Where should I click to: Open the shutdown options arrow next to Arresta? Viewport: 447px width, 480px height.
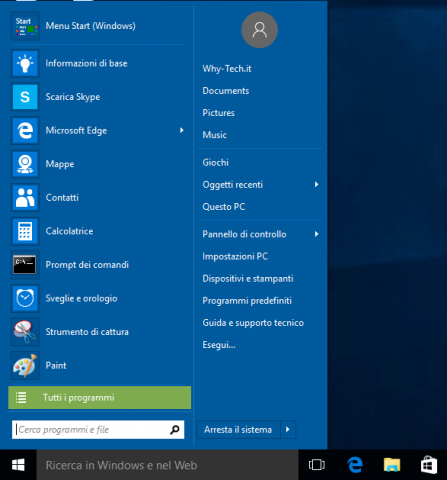pyautogui.click(x=288, y=430)
